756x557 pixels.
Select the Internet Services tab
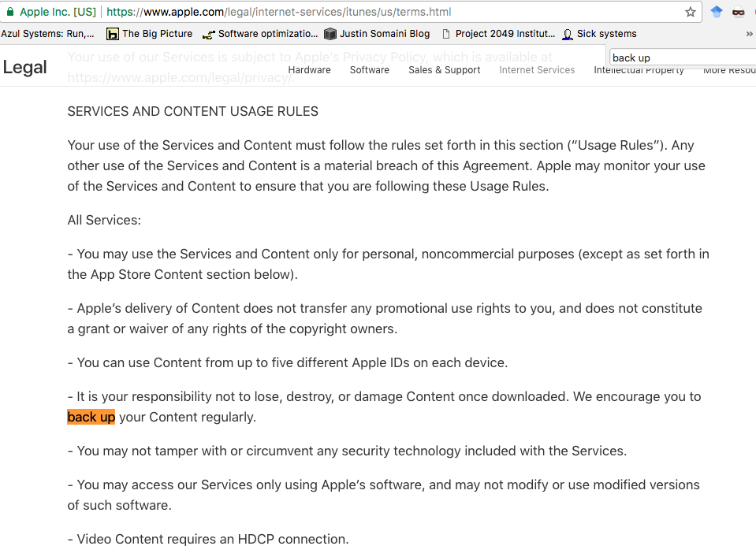(537, 70)
